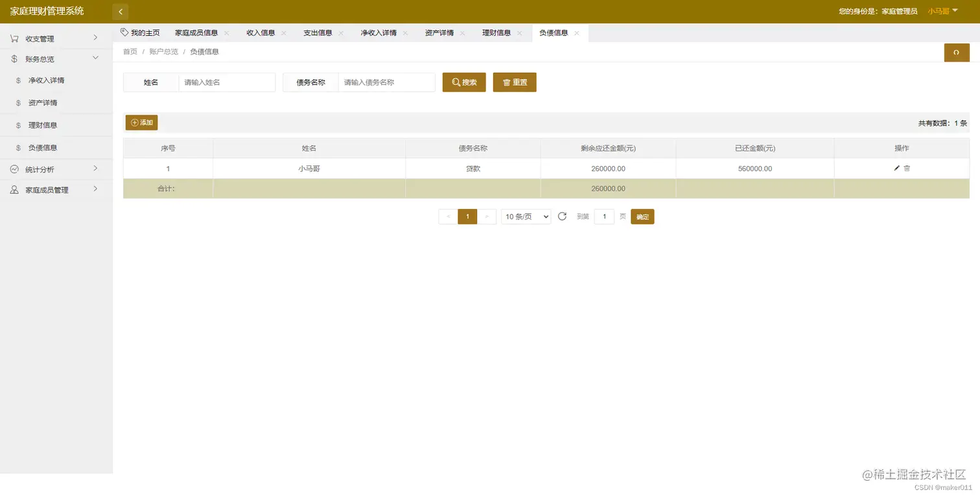Open 资产详情 in the sidebar

point(56,103)
